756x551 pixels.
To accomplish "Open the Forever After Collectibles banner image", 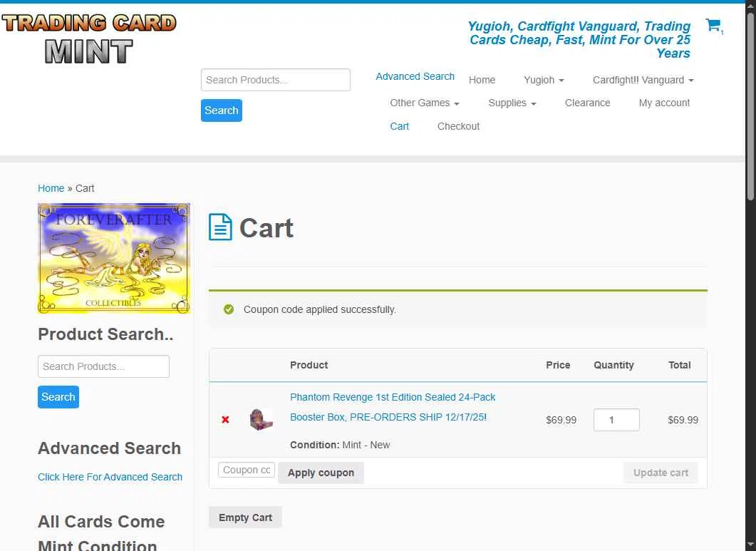I will coord(114,258).
